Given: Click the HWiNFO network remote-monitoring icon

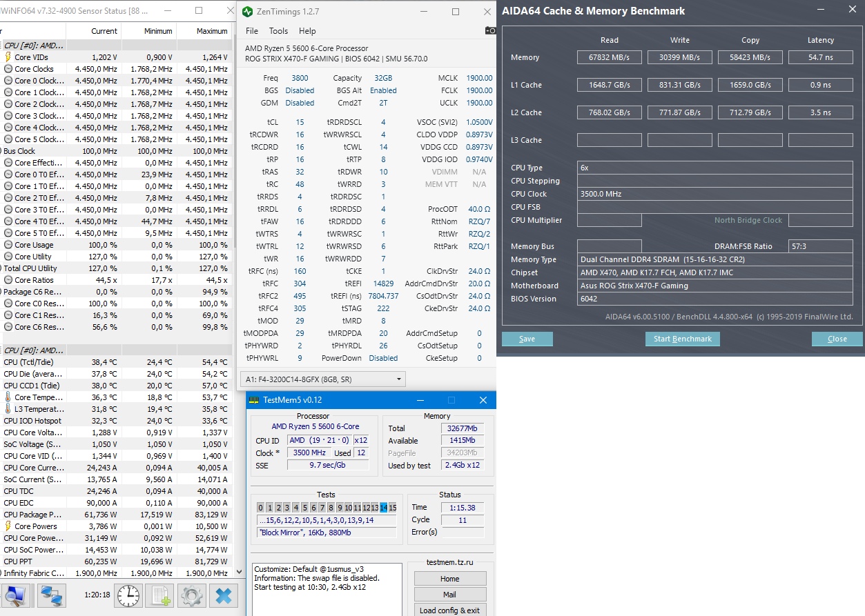Looking at the screenshot, I should tap(51, 595).
